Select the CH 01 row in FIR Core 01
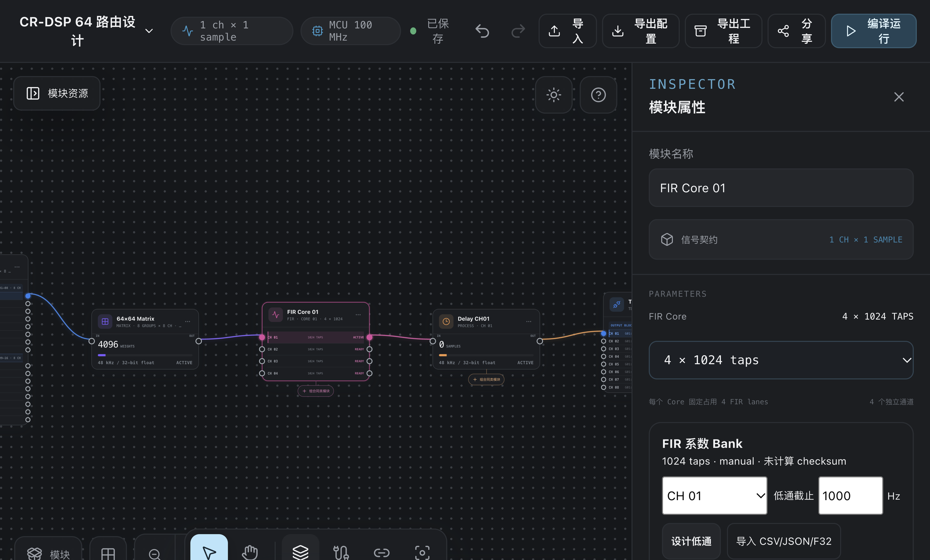Image resolution: width=930 pixels, height=560 pixels. point(315,337)
